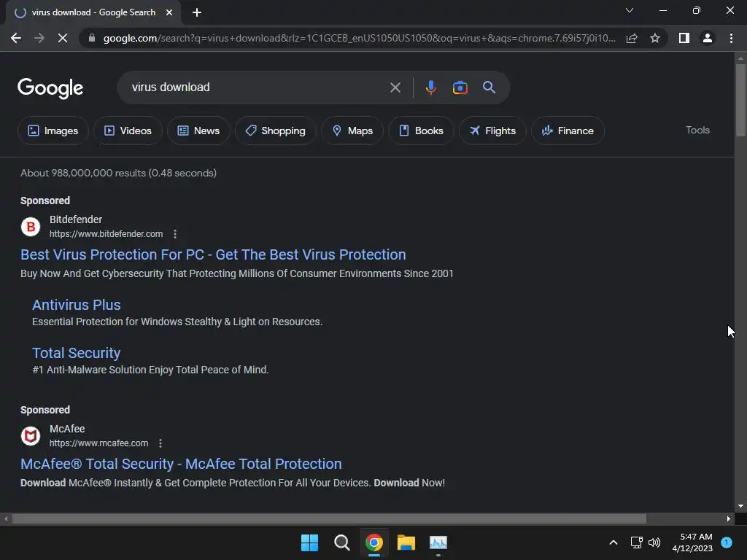Open network settings tray icon
747x560 pixels.
point(636,542)
